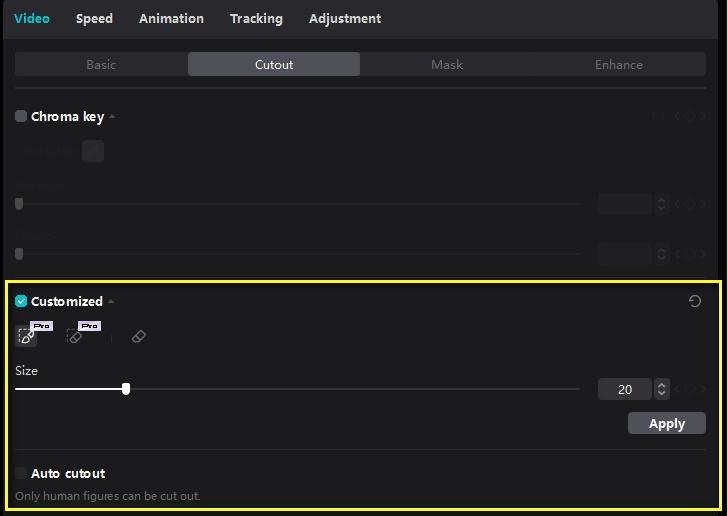
Task: Click the Size value stepper arrows
Action: tap(662, 389)
